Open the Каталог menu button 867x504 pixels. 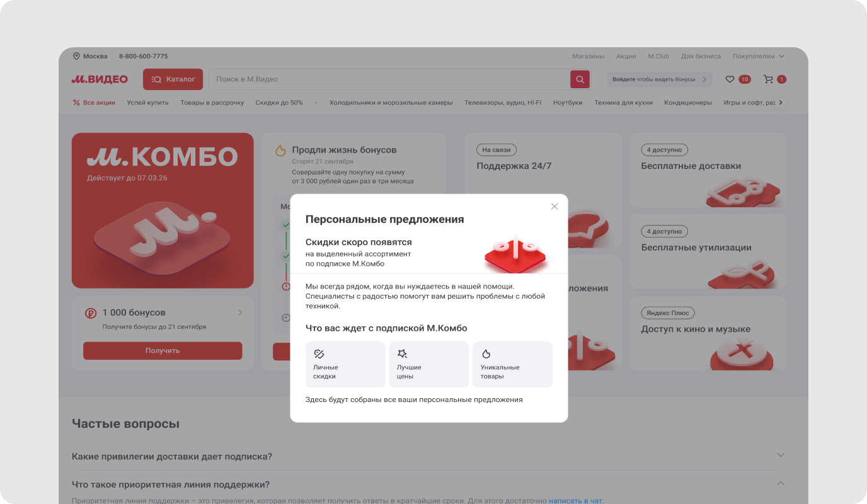[x=173, y=79]
